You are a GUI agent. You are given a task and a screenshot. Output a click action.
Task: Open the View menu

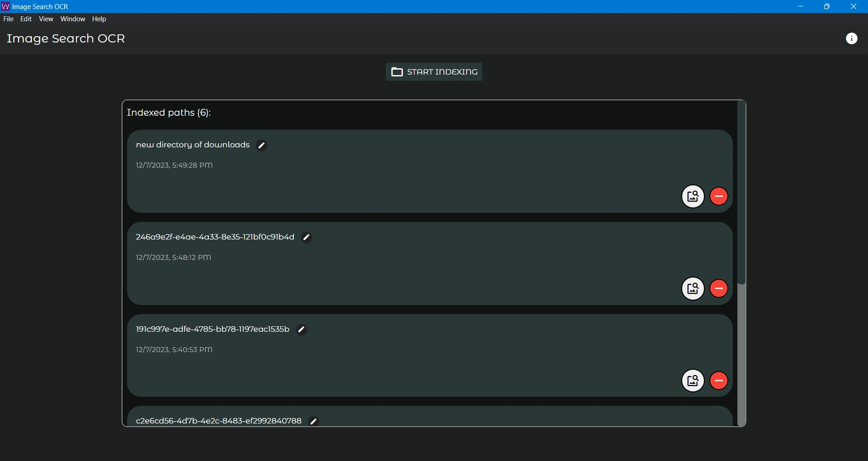[46, 19]
